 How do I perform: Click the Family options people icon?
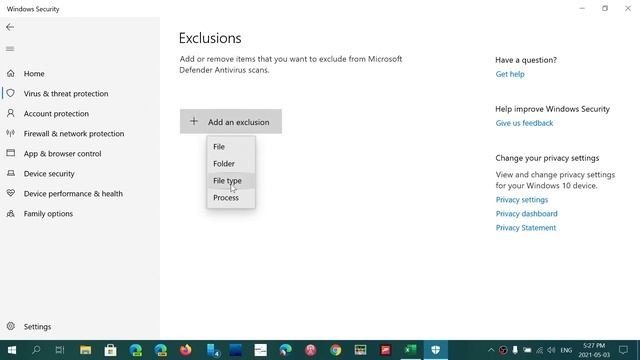(11, 213)
